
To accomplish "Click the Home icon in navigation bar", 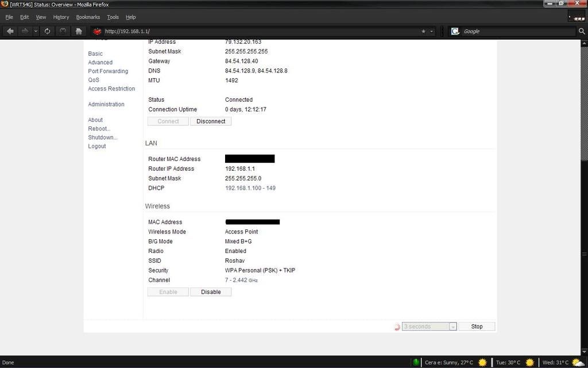I will coord(79,31).
